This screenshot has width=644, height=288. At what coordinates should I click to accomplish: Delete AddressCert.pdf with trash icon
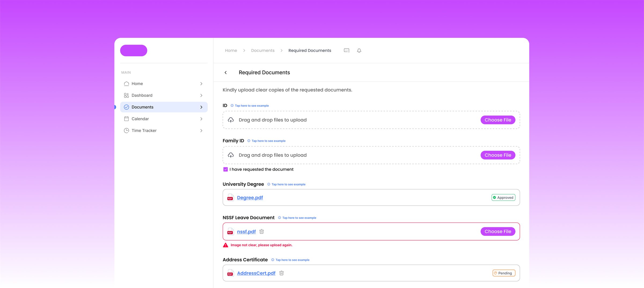pyautogui.click(x=281, y=273)
